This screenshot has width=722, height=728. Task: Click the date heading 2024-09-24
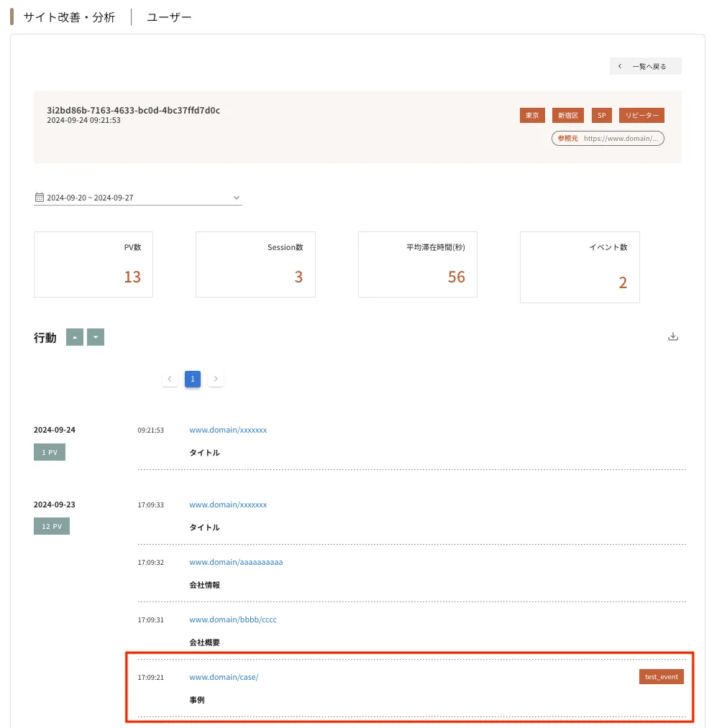pyautogui.click(x=55, y=430)
